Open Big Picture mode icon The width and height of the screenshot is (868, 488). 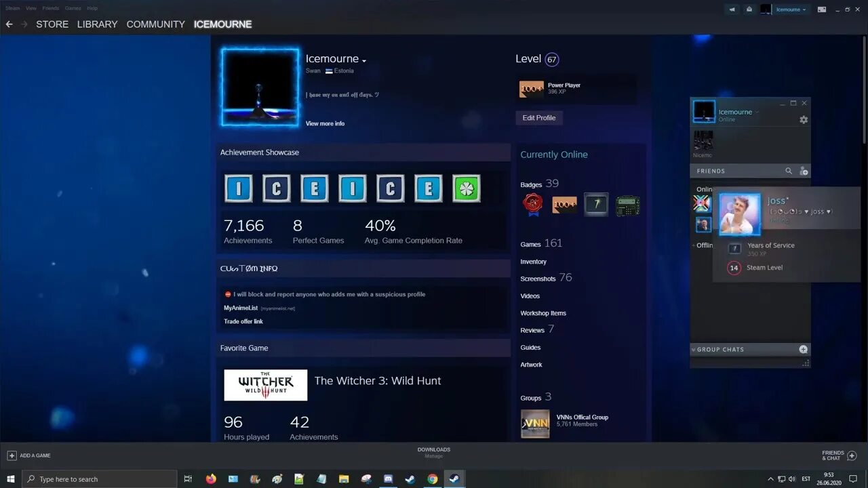click(822, 9)
